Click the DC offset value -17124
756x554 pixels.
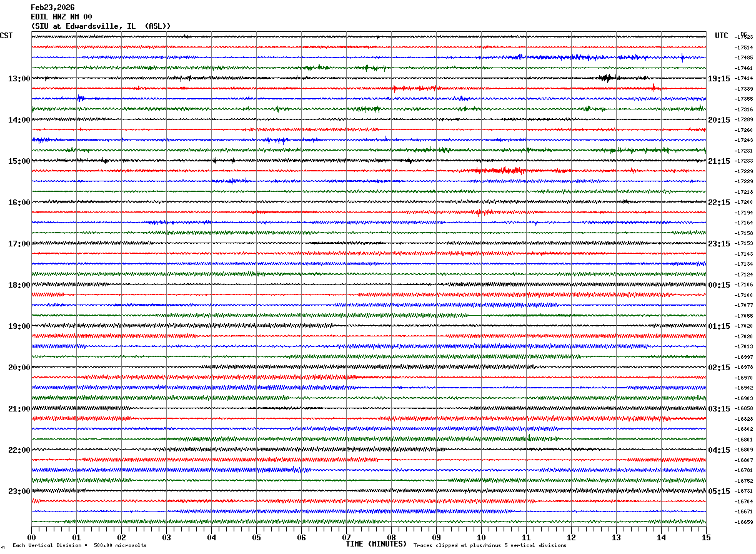coord(744,275)
